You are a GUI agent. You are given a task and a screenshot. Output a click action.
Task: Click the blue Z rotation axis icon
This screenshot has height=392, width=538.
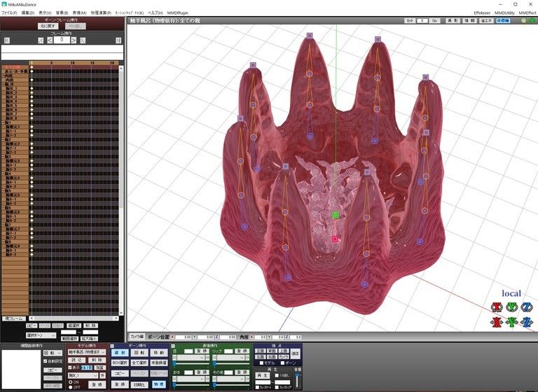527,307
